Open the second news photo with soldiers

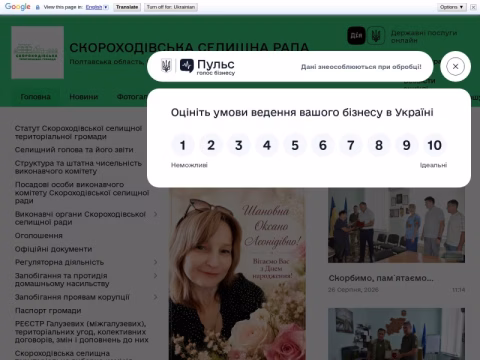tap(396, 334)
